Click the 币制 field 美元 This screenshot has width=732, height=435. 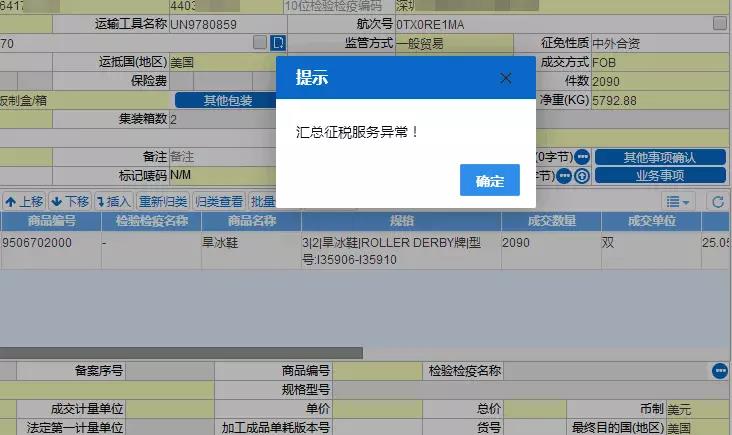coord(697,409)
